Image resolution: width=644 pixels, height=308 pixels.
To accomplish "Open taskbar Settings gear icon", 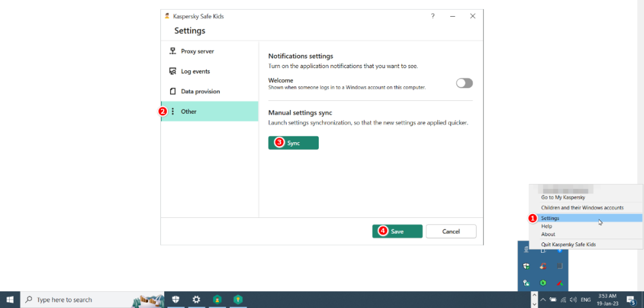I will click(196, 300).
